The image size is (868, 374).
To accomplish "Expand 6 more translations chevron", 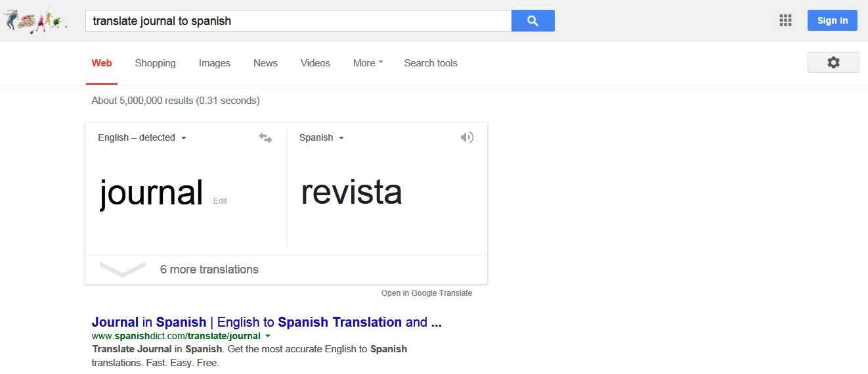I will point(123,269).
